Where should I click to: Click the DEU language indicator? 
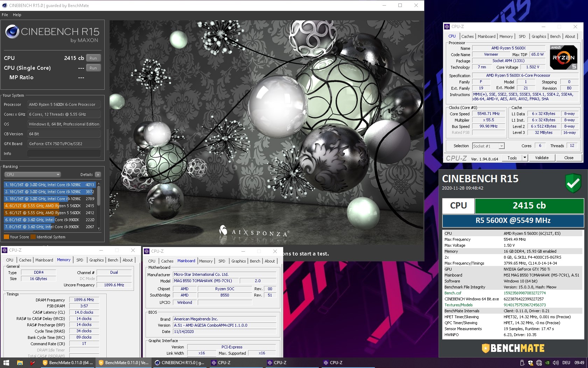(566, 363)
